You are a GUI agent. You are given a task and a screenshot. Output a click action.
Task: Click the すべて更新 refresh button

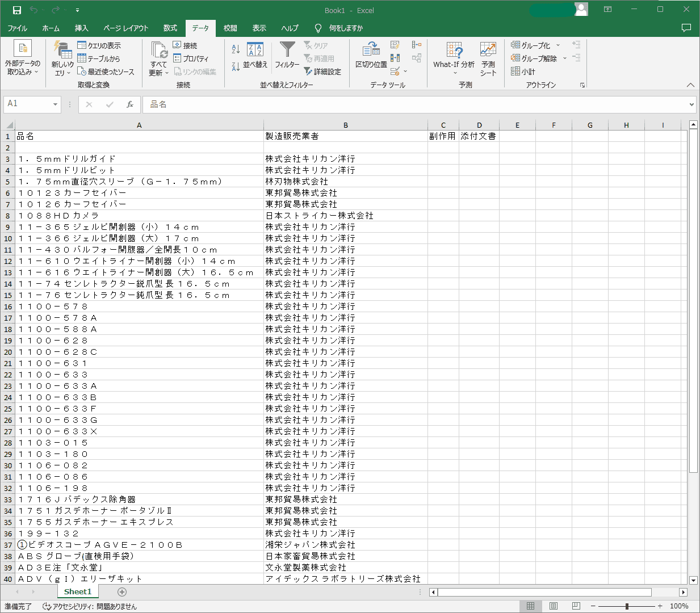pos(159,58)
